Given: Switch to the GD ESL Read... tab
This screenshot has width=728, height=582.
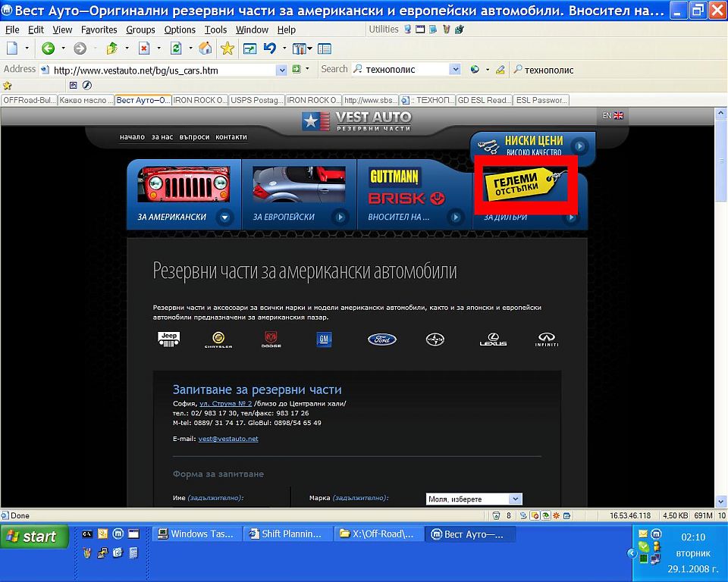Looking at the screenshot, I should (x=485, y=100).
